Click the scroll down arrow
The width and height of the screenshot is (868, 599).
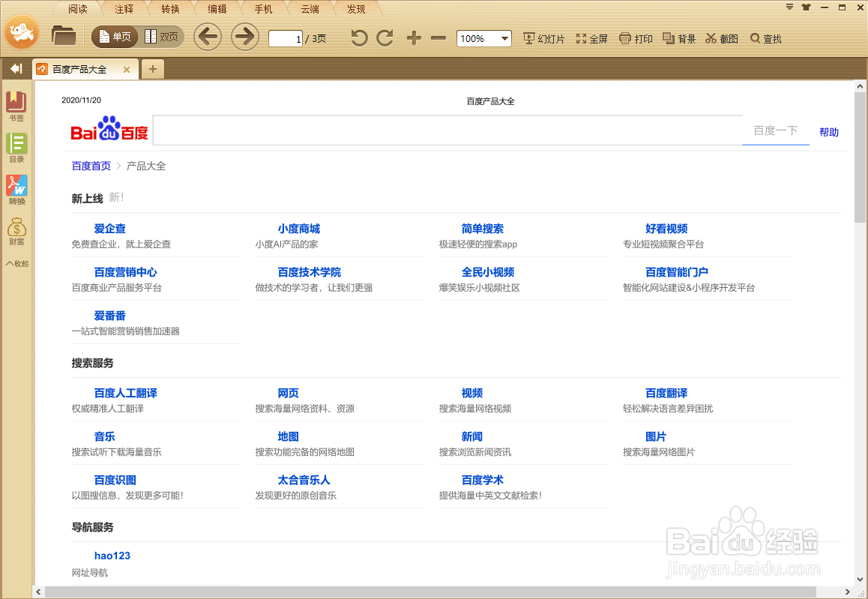point(860,580)
